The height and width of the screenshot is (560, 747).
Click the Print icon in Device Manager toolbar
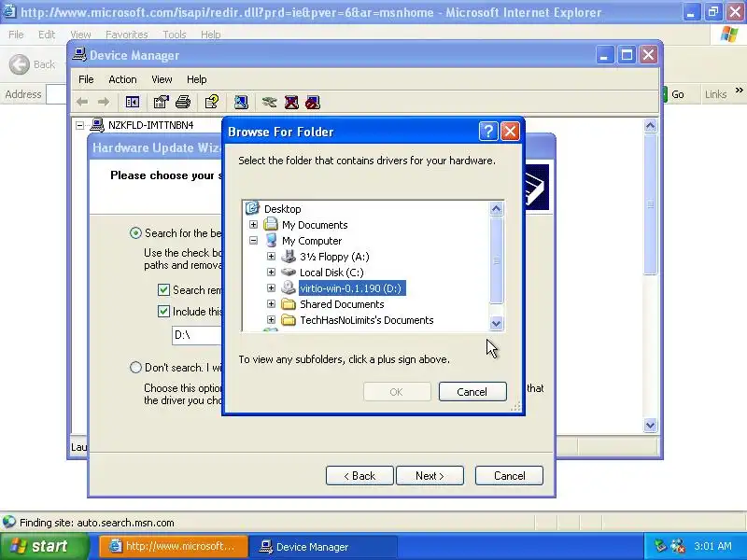coord(183,102)
